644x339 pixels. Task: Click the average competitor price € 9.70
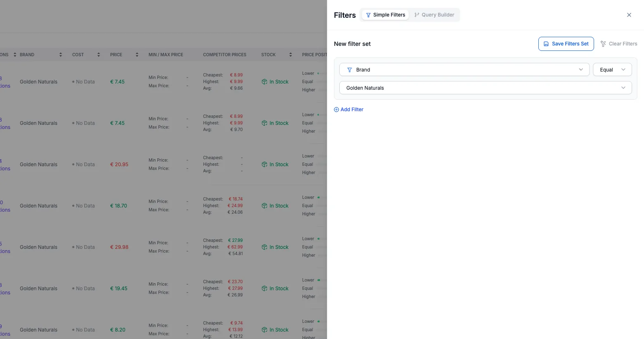(x=237, y=130)
